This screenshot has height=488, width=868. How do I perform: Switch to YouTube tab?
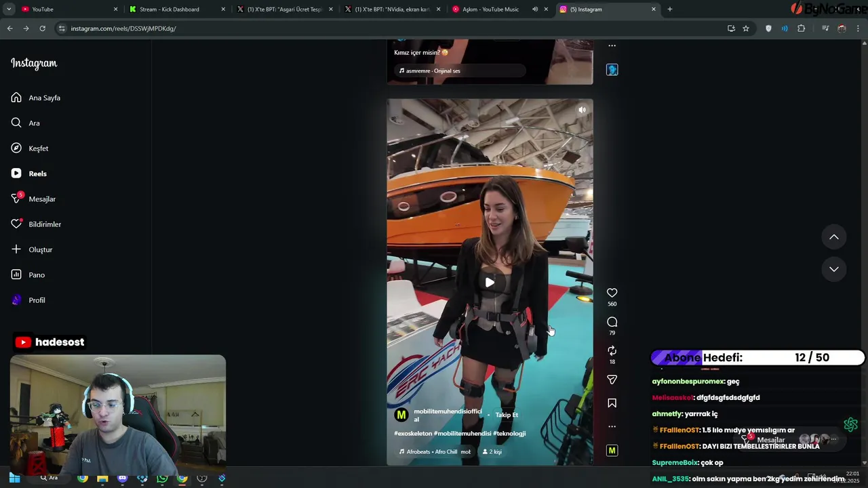pos(68,9)
